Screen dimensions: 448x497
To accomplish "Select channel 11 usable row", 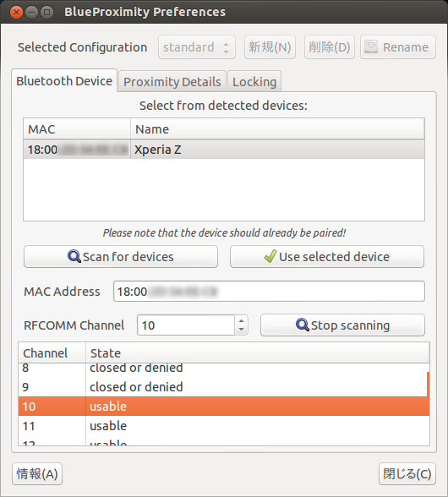I will 224,426.
